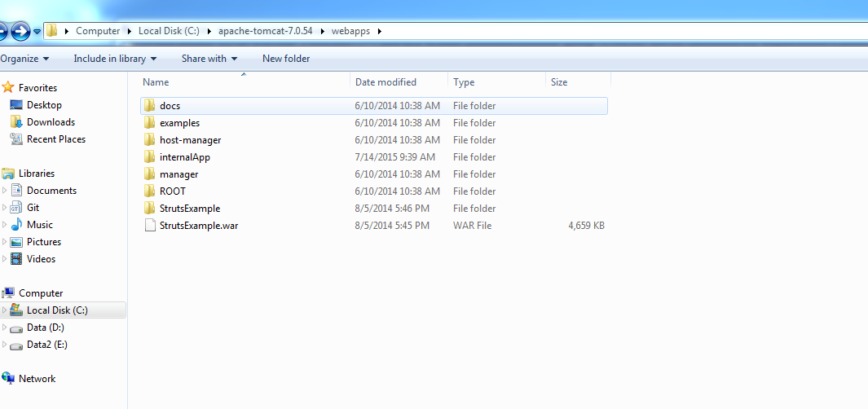
Task: Click the Recent Places icon
Action: [x=16, y=139]
